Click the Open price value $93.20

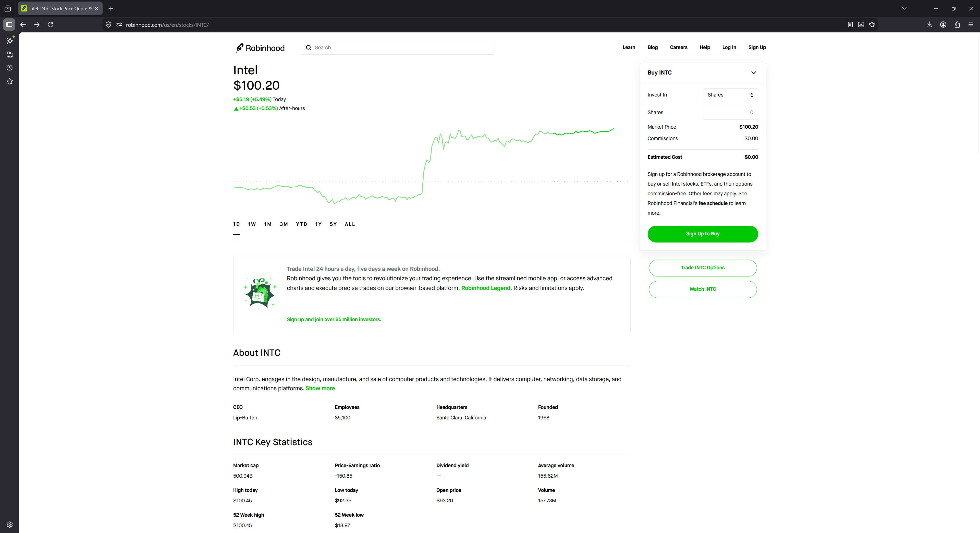tap(444, 501)
